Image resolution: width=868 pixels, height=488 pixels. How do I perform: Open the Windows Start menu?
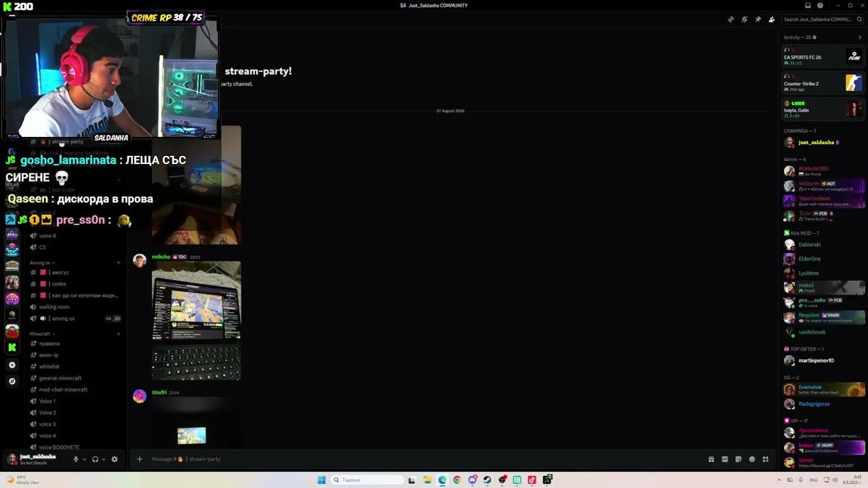click(x=321, y=480)
